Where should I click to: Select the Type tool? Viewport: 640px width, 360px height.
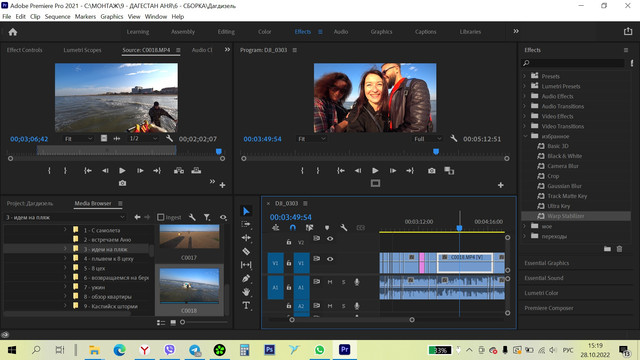[246, 305]
